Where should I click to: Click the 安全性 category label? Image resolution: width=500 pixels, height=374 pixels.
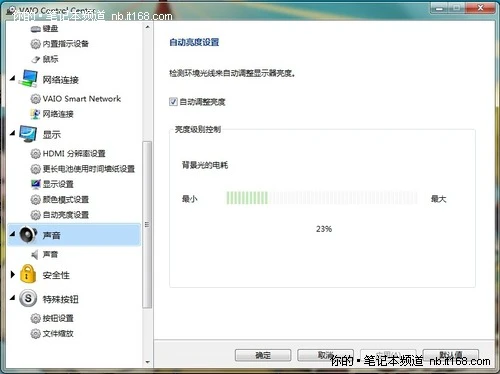(x=56, y=275)
